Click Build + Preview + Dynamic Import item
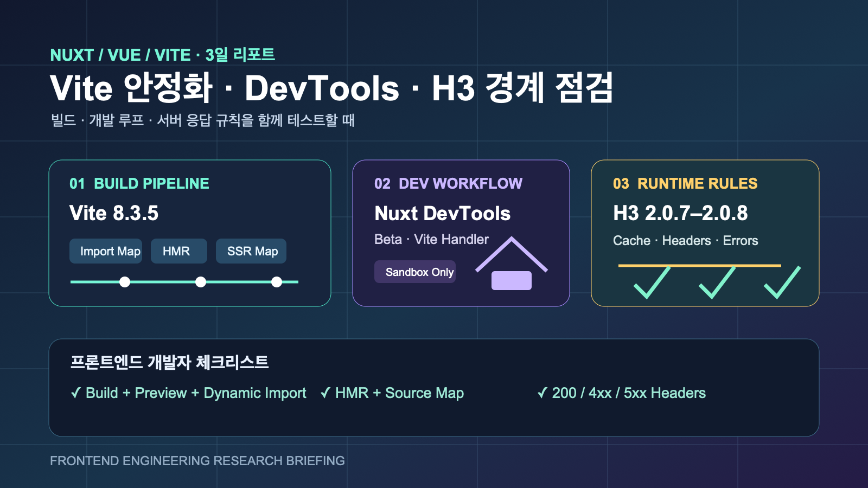Image resolution: width=868 pixels, height=488 pixels. [x=189, y=393]
